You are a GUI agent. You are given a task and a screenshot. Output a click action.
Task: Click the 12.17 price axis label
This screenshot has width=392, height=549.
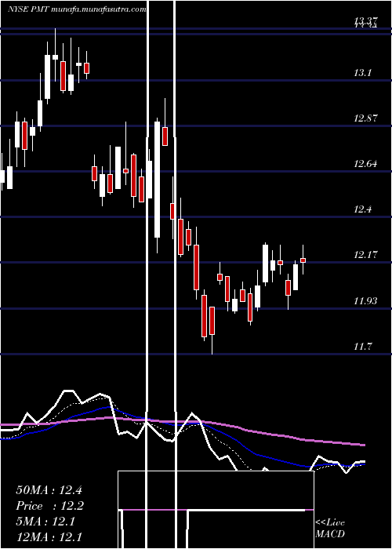[366, 255]
